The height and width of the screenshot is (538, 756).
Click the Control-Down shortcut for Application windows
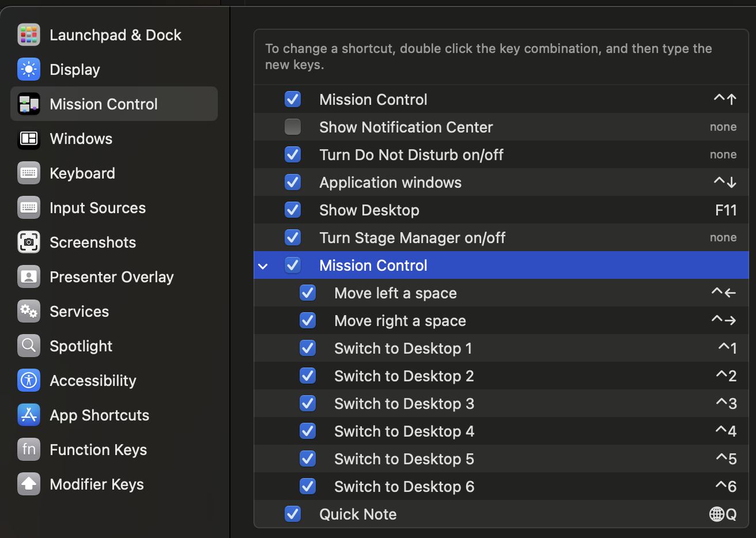point(725,182)
